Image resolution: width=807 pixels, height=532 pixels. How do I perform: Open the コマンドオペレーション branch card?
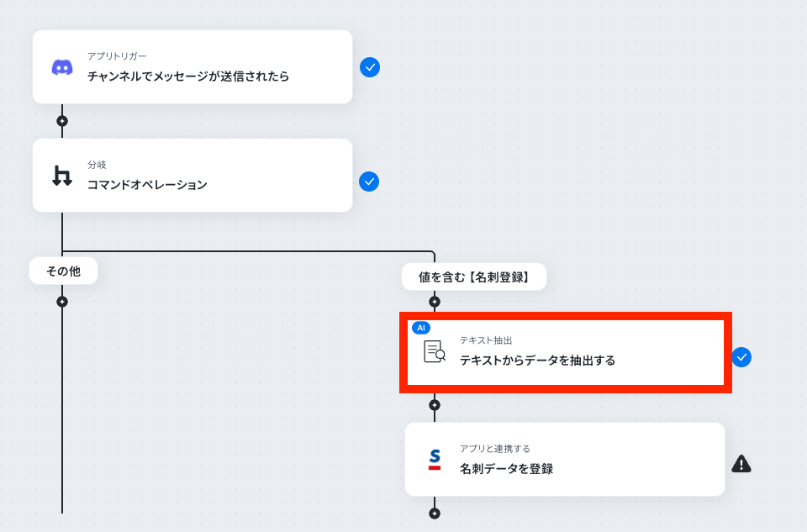point(193,175)
